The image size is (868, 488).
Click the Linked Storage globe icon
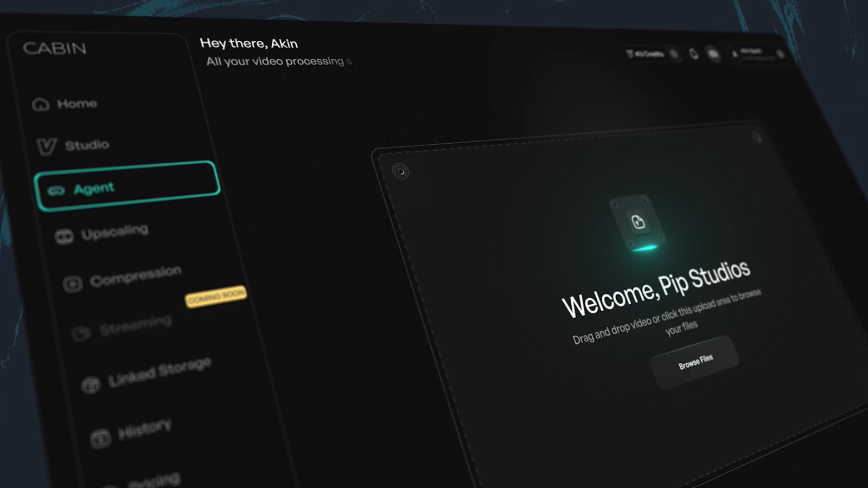point(91,384)
